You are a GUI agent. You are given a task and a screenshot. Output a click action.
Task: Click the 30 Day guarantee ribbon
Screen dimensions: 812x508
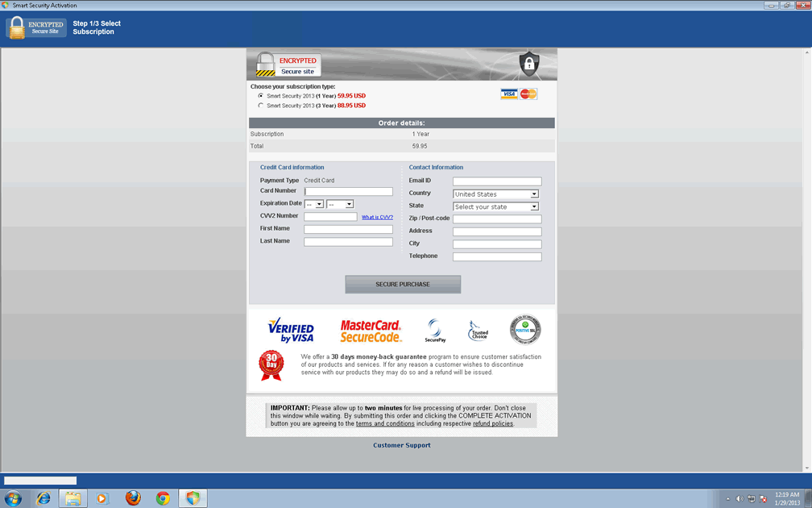[x=271, y=364]
